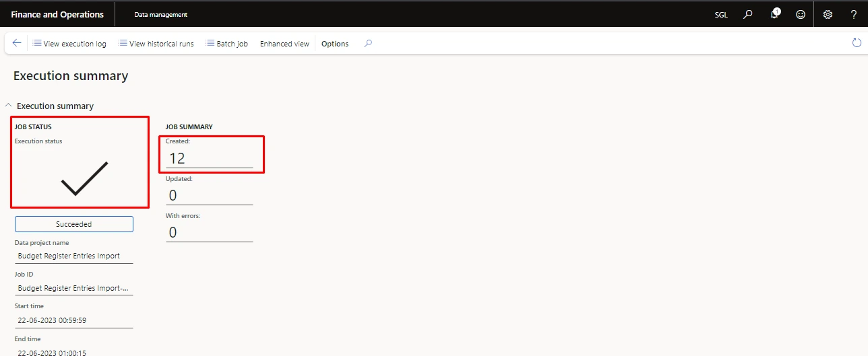
Task: Click the Job ID field
Action: click(x=74, y=288)
